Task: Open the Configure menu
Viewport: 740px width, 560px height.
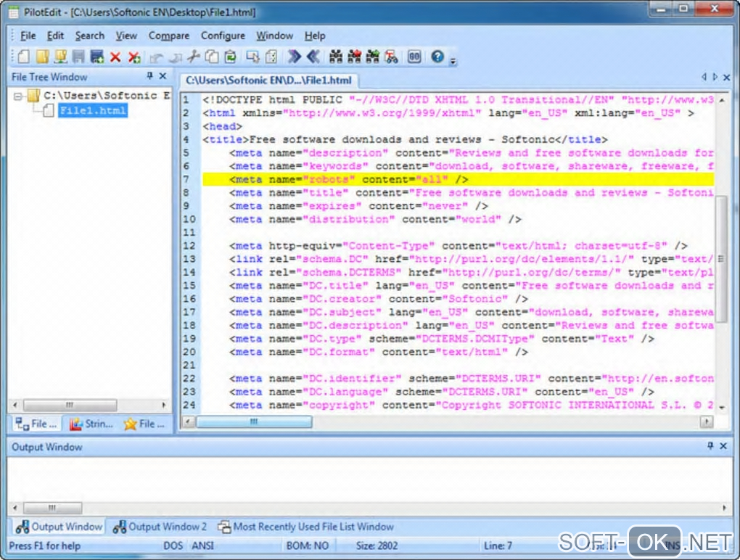Action: [x=223, y=36]
